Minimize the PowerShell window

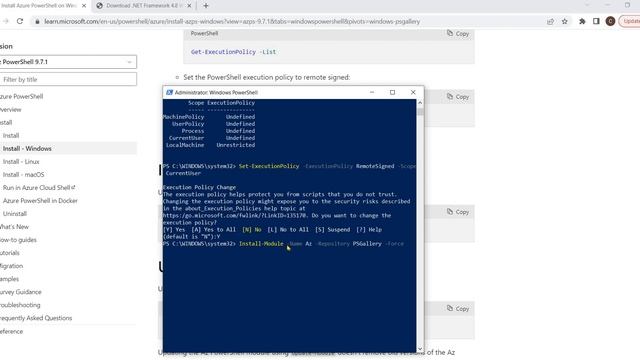372,92
